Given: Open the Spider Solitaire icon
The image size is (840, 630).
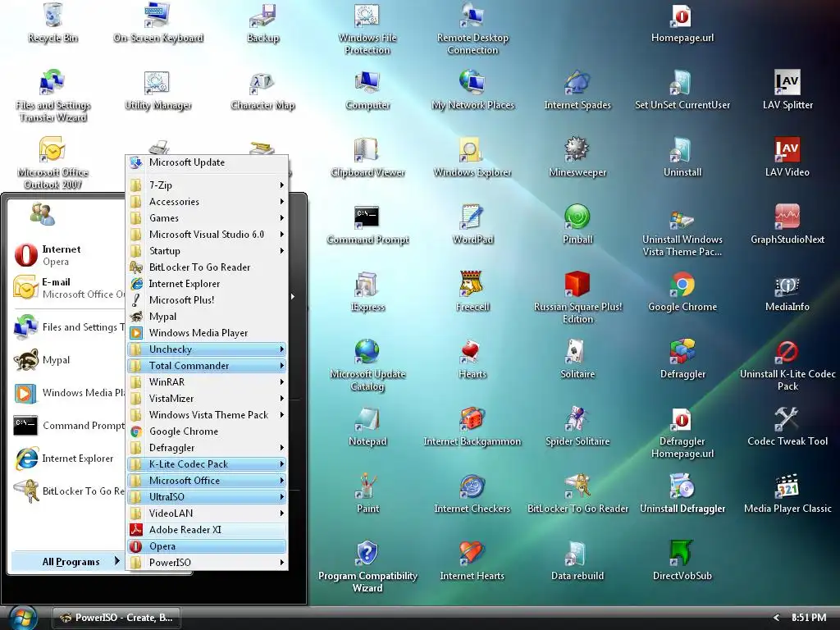Looking at the screenshot, I should 577,427.
